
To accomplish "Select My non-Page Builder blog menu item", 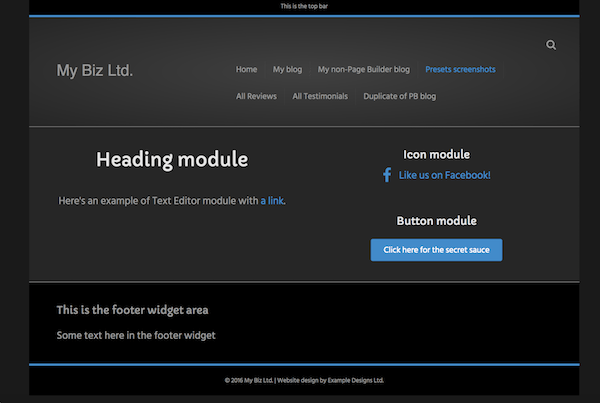I will (363, 70).
